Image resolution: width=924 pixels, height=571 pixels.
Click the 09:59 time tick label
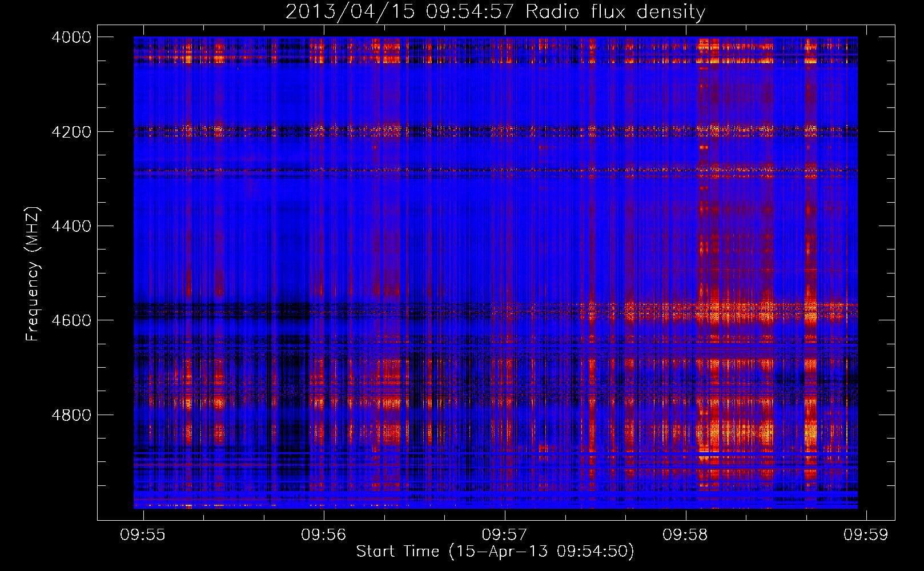(866, 534)
